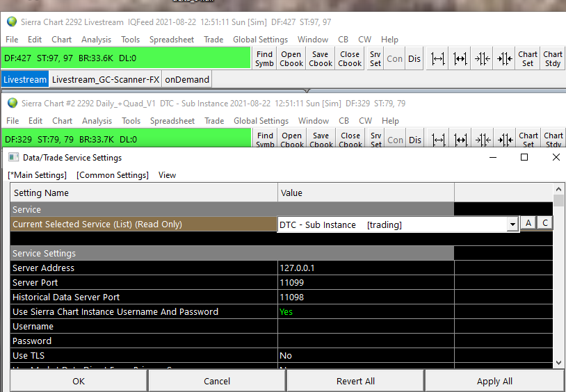
Task: Click the A button beside the service dropdown
Action: coord(528,223)
